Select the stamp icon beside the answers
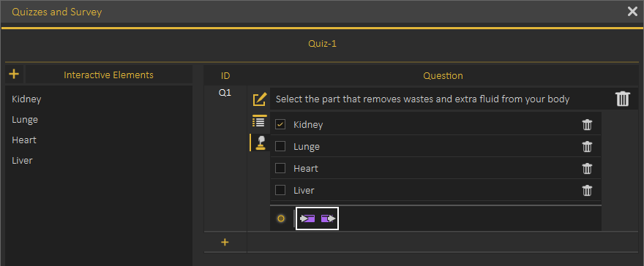The width and height of the screenshot is (644, 266). 261,143
